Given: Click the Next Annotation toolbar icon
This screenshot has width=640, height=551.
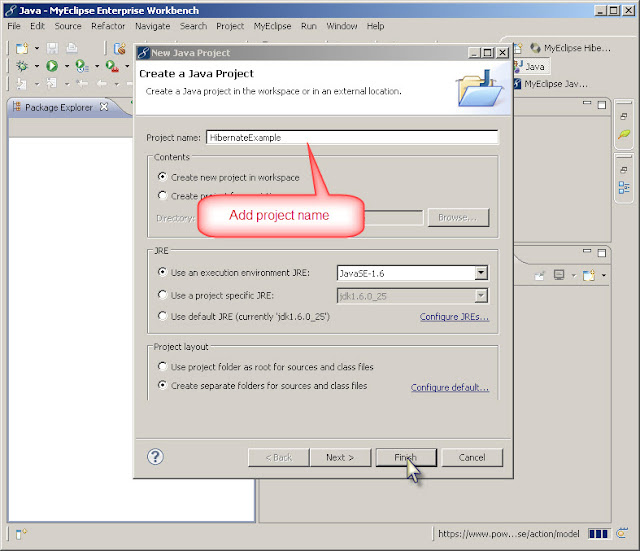Looking at the screenshot, I should coord(21,84).
